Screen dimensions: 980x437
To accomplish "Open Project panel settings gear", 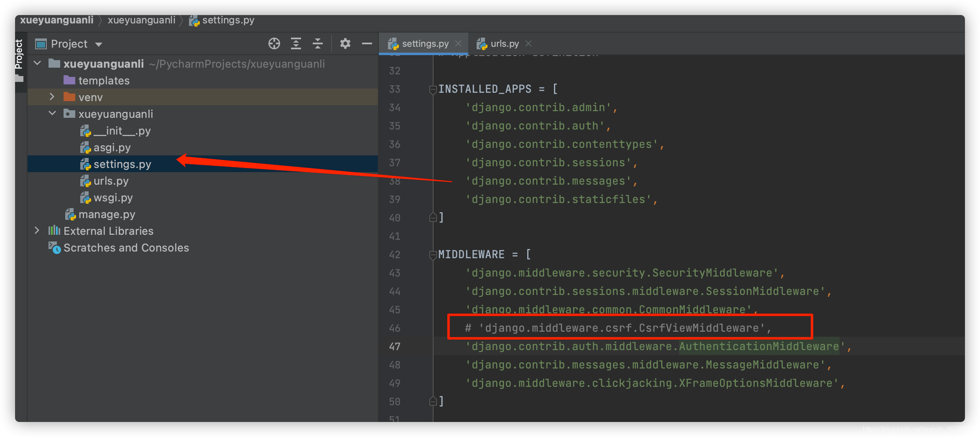I will [x=345, y=43].
